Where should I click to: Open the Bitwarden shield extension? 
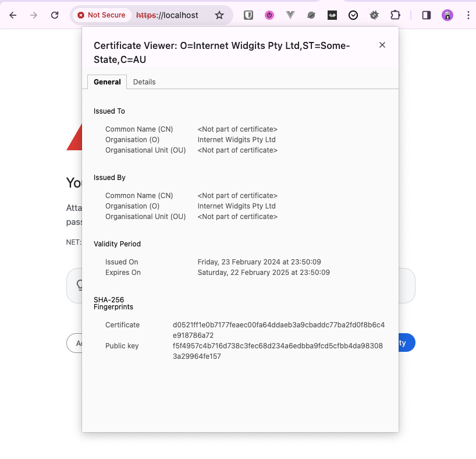(248, 15)
